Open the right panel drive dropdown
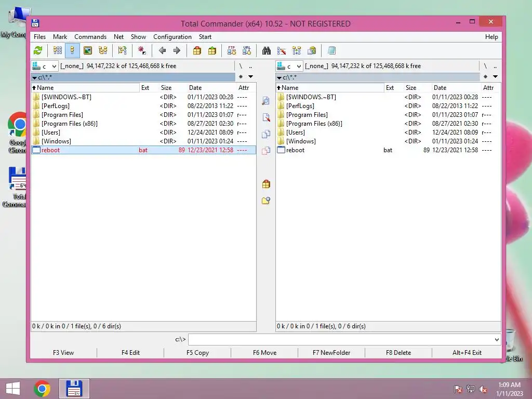 [x=289, y=66]
